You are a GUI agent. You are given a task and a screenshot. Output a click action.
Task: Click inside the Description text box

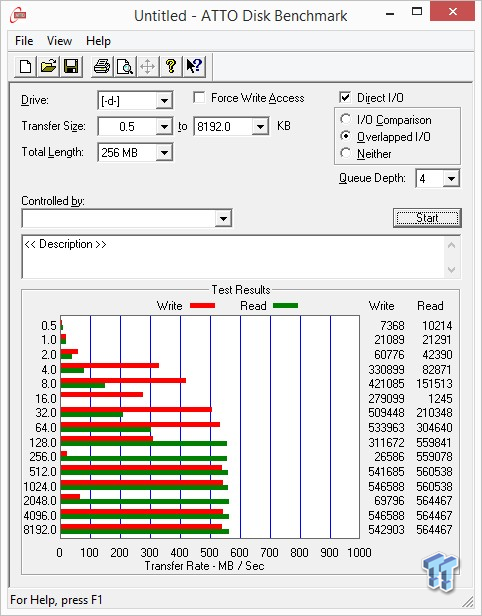pos(234,257)
